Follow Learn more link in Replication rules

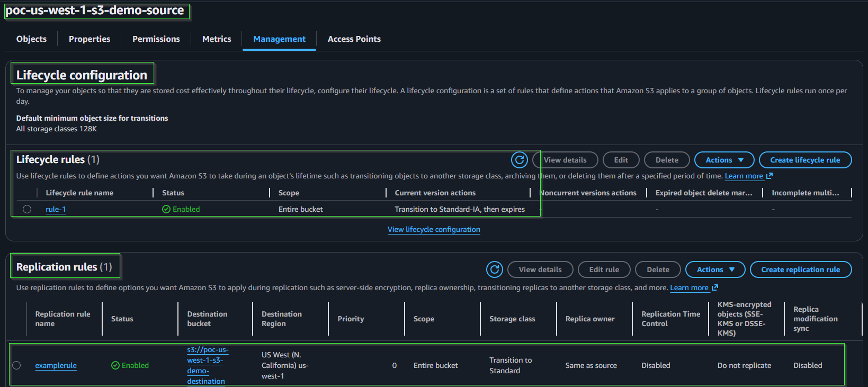(689, 287)
